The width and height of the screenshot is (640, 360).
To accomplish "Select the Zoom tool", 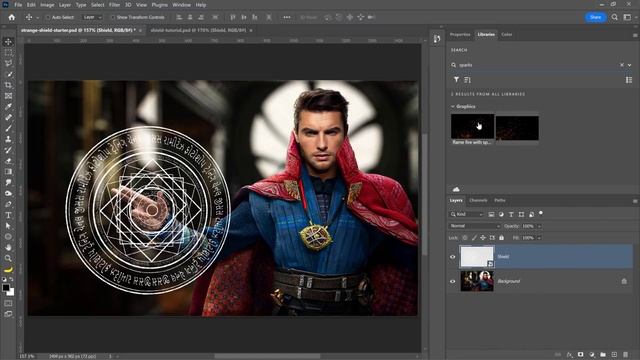I will tap(8, 258).
